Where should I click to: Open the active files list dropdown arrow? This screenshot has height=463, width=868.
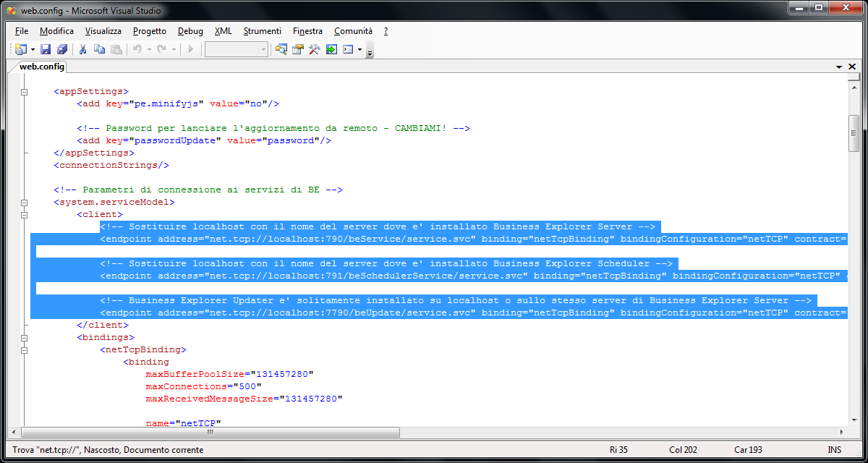839,67
